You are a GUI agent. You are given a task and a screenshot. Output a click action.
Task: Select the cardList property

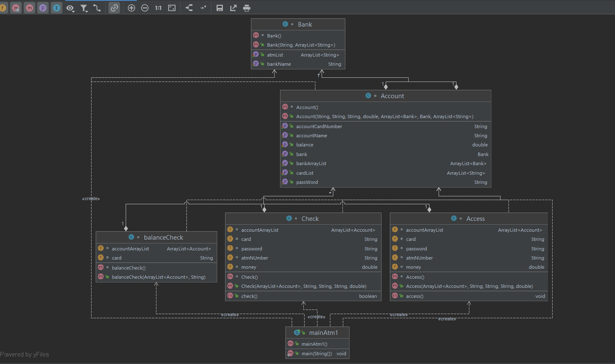(x=386, y=173)
